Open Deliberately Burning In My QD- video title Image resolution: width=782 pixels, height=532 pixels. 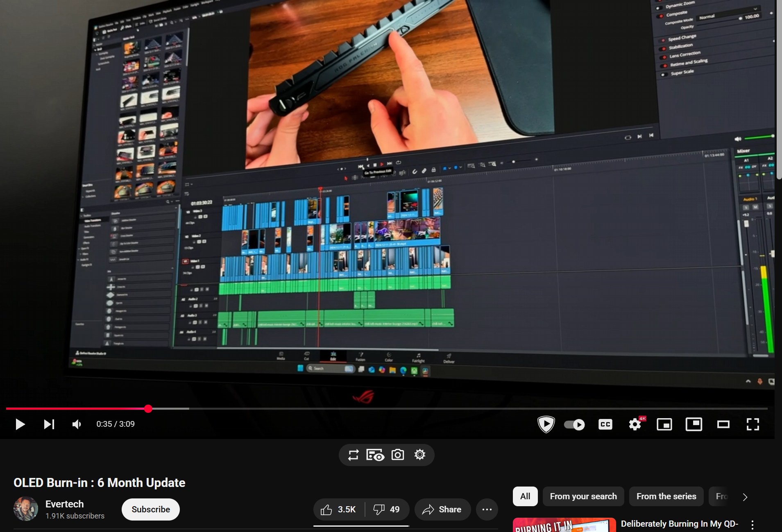click(680, 524)
